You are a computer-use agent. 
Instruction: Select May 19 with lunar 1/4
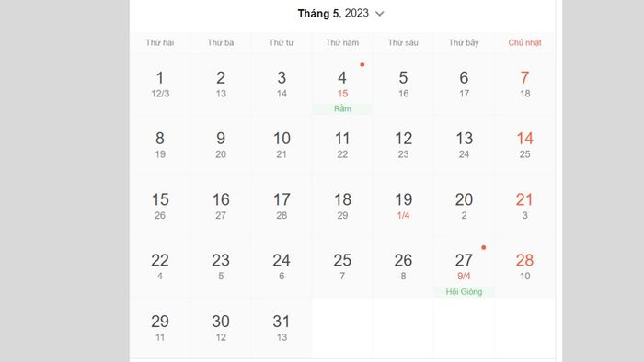403,207
